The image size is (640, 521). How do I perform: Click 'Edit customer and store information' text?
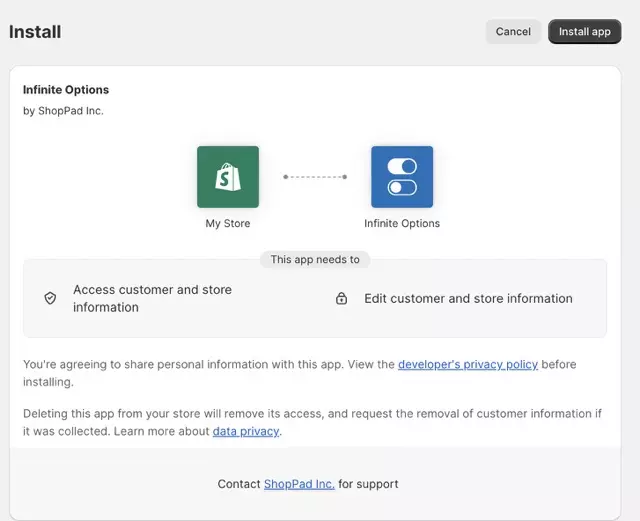pos(468,298)
